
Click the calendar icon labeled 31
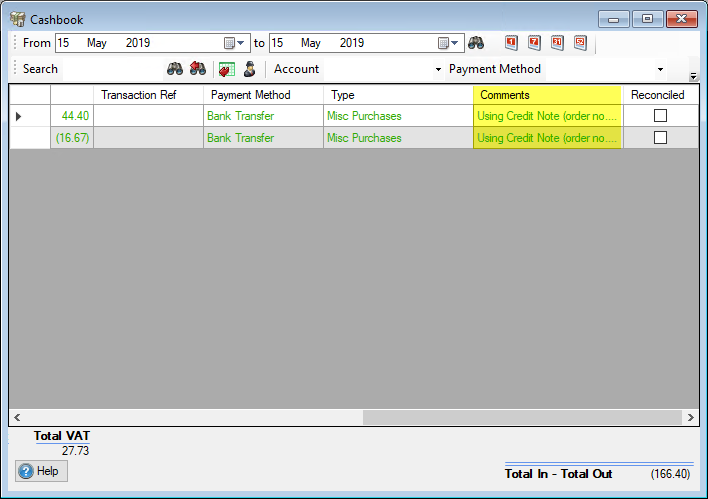pyautogui.click(x=557, y=43)
